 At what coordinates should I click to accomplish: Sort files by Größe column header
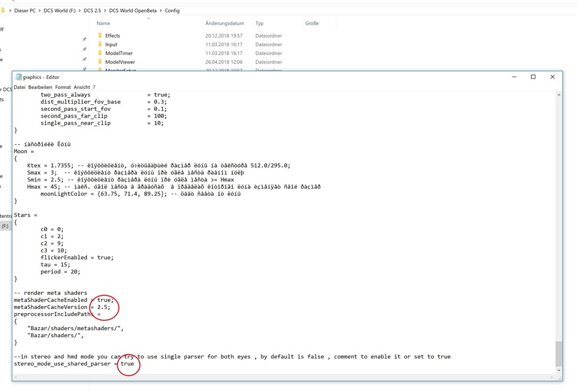(312, 23)
